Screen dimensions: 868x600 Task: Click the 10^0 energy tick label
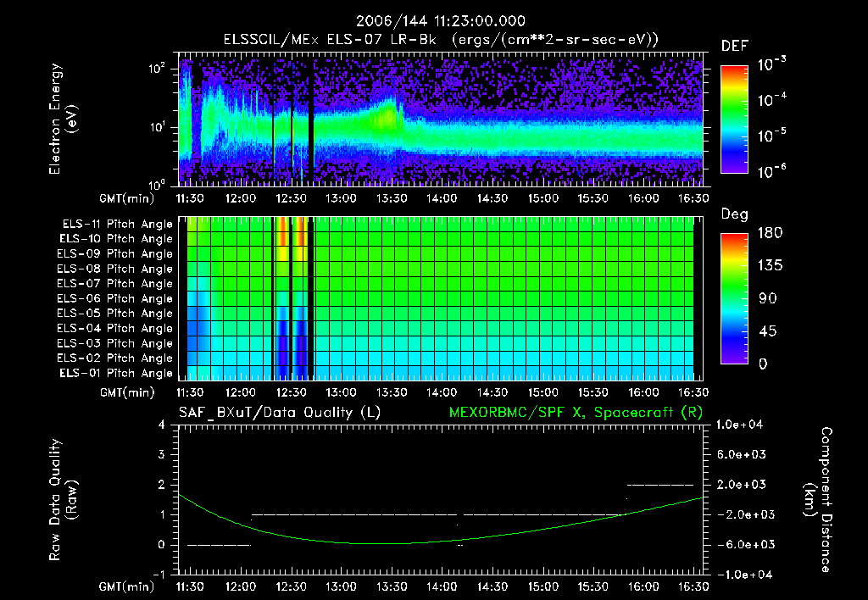[x=157, y=184]
